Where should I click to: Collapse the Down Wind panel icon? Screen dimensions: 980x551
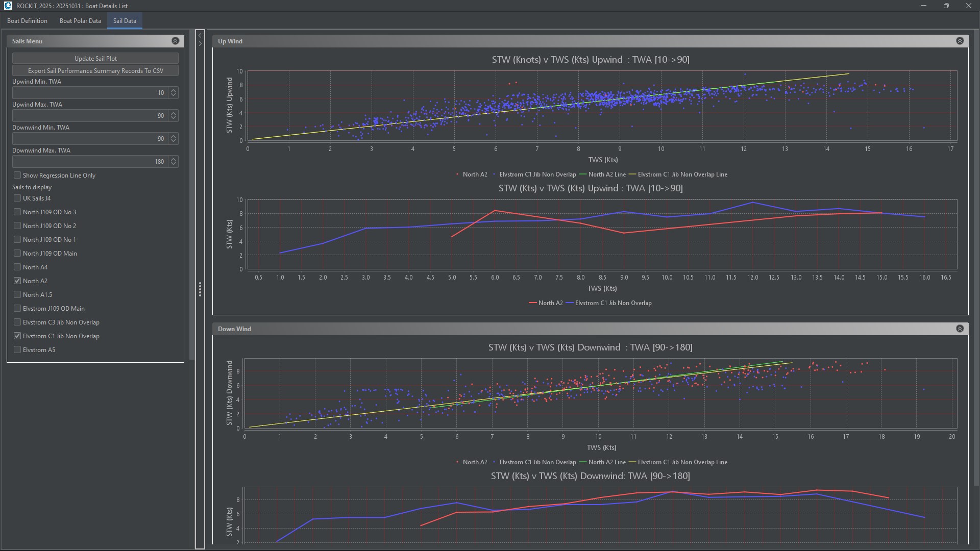click(960, 329)
